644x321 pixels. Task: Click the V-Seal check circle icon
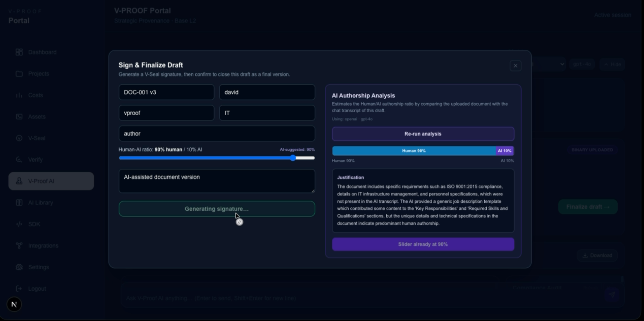tap(19, 138)
